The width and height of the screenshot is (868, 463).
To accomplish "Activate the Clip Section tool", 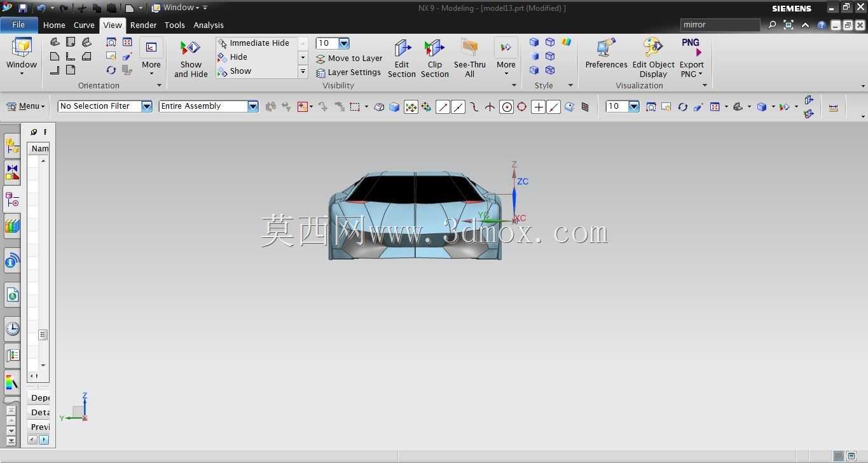I will tap(435, 59).
